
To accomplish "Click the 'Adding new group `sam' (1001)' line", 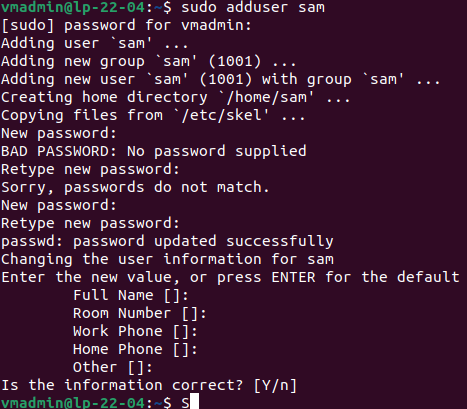I will click(x=131, y=61).
